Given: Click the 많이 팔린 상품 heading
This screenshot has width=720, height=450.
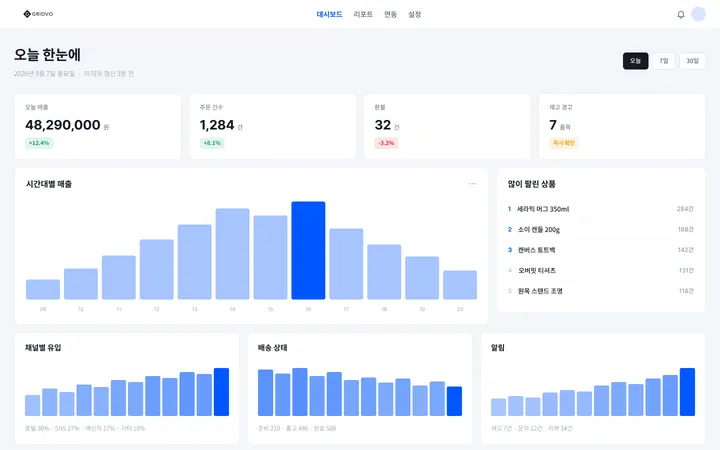Looking at the screenshot, I should tap(532, 184).
